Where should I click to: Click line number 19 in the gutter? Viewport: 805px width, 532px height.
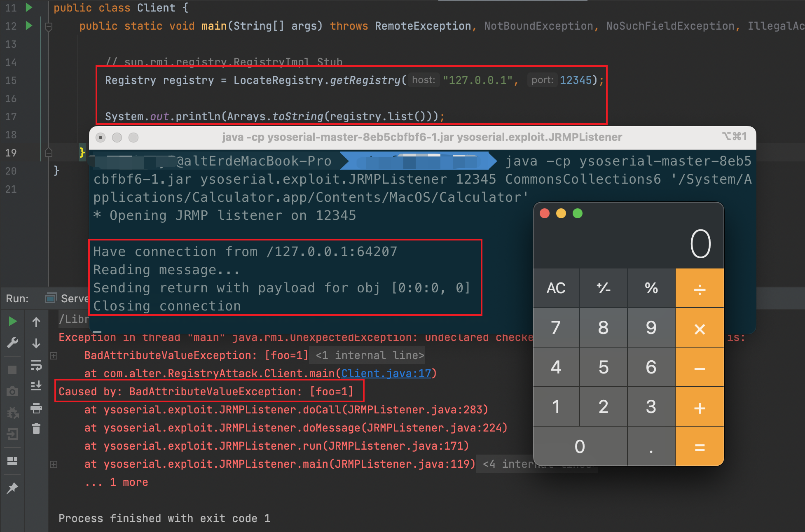click(11, 153)
